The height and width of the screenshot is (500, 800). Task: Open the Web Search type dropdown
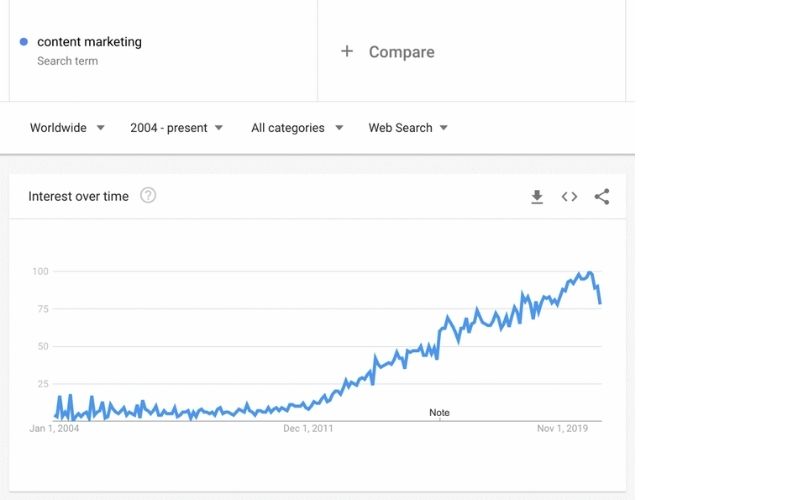coord(408,128)
